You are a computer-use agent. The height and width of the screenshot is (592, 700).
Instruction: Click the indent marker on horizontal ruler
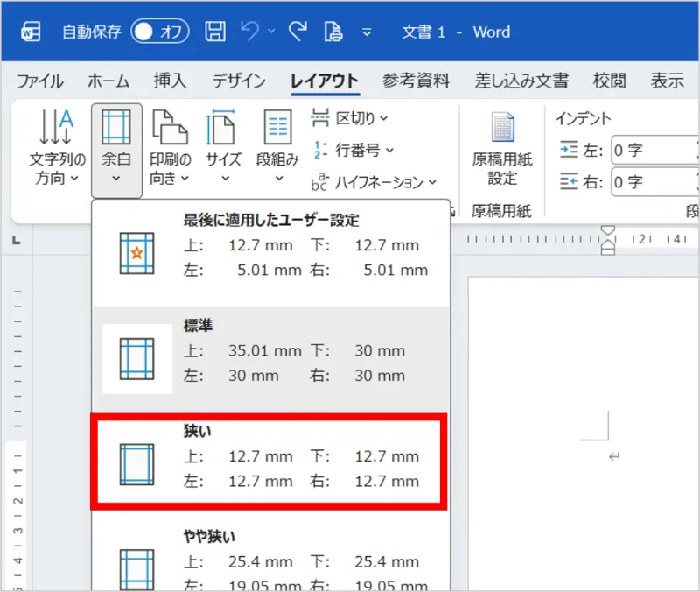click(607, 240)
